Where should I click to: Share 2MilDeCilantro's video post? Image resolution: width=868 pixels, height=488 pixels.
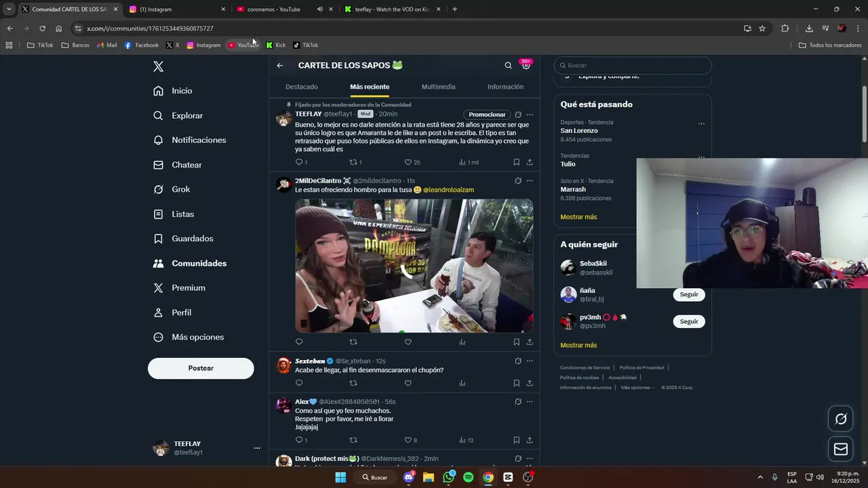[x=530, y=342]
